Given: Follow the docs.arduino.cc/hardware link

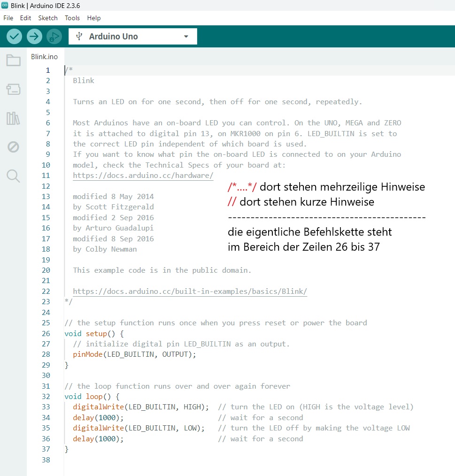Looking at the screenshot, I should pos(143,176).
